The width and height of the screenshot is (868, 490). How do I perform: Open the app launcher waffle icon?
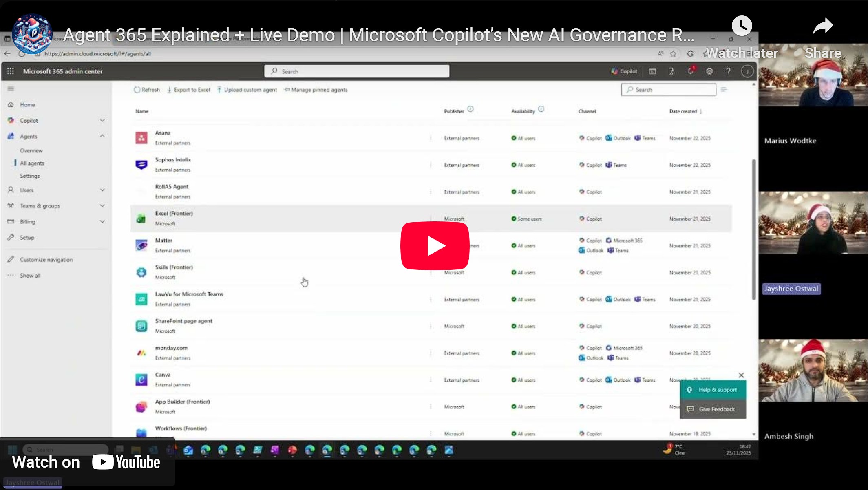tap(11, 71)
